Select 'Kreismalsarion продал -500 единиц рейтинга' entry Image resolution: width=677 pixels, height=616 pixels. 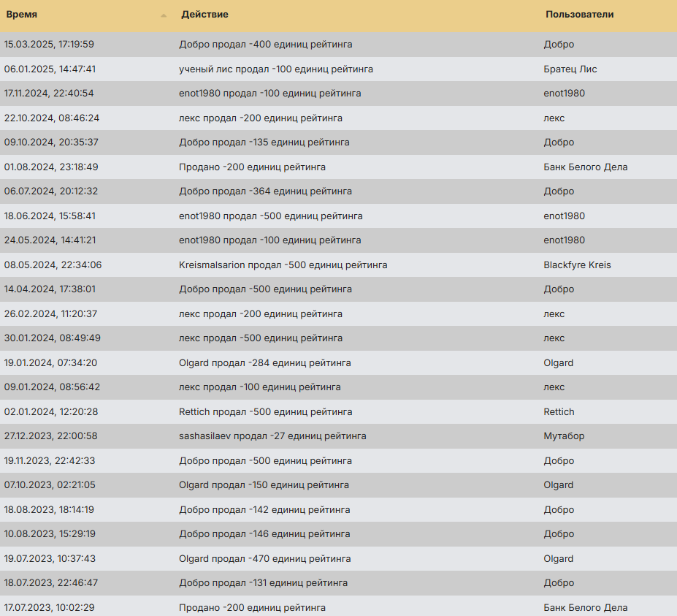point(283,265)
